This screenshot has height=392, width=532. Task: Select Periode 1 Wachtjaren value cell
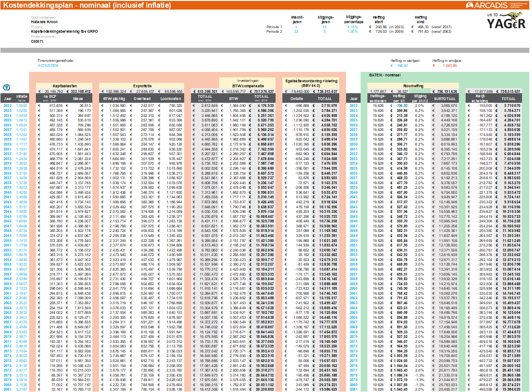[296, 27]
